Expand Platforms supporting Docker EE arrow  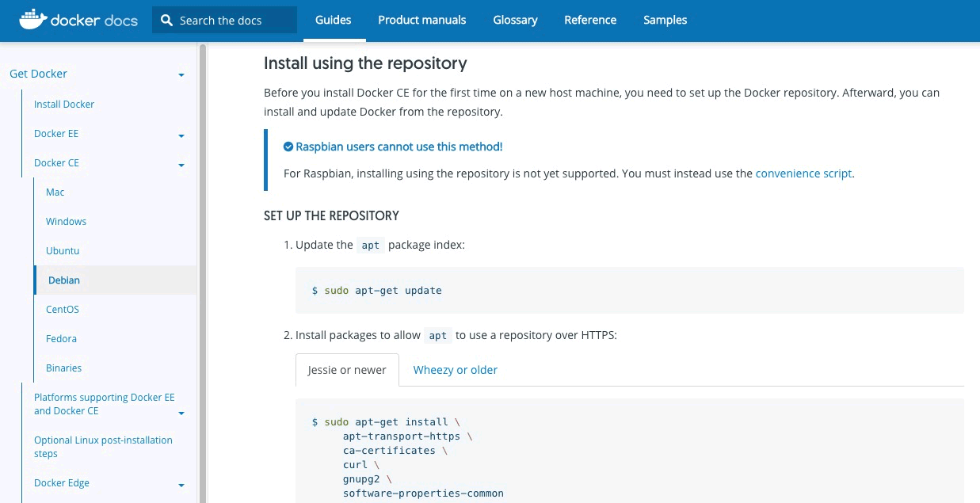point(181,413)
